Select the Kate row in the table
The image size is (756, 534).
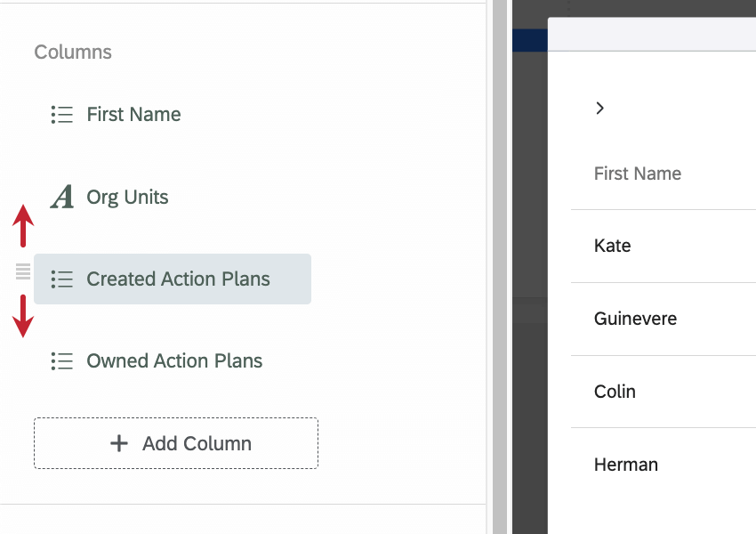(x=613, y=246)
